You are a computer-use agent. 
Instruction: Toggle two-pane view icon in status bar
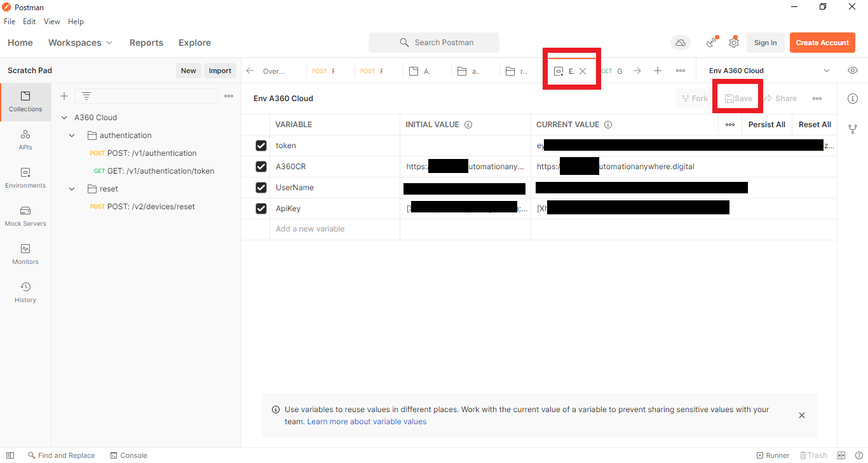coord(841,455)
